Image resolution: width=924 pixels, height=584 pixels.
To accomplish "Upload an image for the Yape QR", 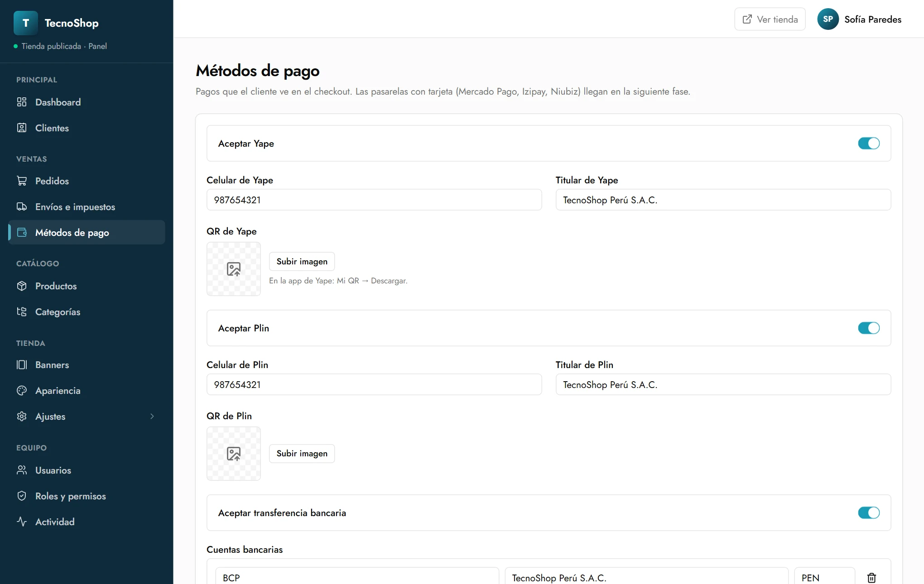I will [302, 261].
